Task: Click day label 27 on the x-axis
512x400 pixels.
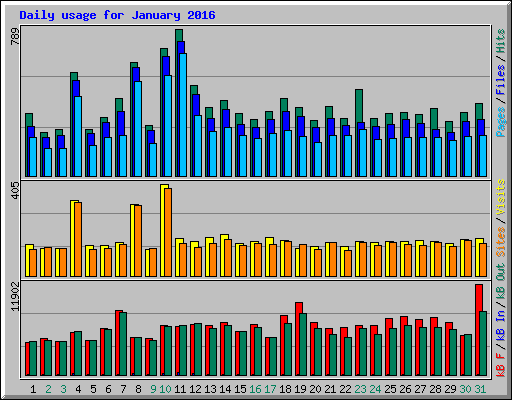Action: coord(420,389)
